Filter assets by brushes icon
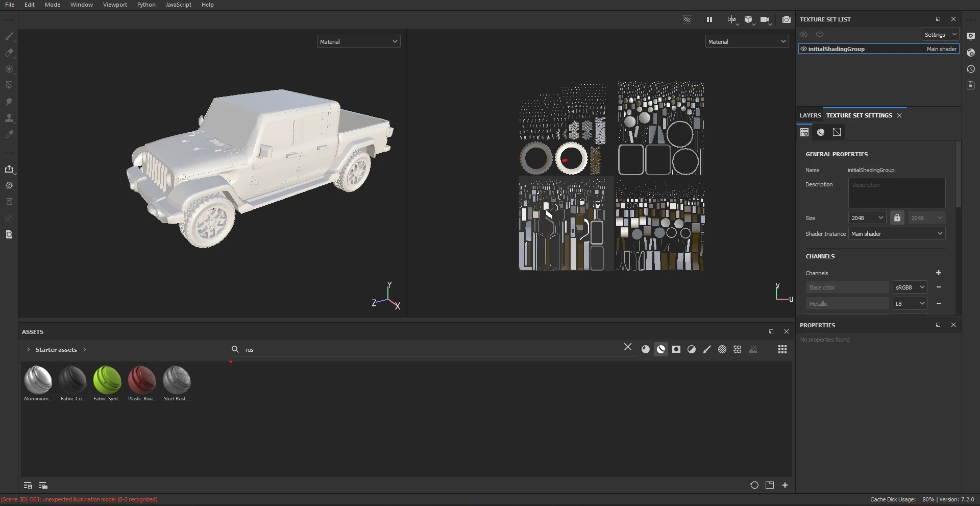This screenshot has height=506, width=980. (707, 349)
